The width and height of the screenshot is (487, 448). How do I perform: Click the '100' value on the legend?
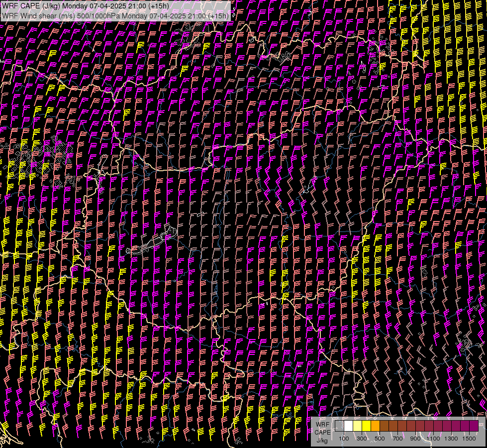pyautogui.click(x=344, y=439)
